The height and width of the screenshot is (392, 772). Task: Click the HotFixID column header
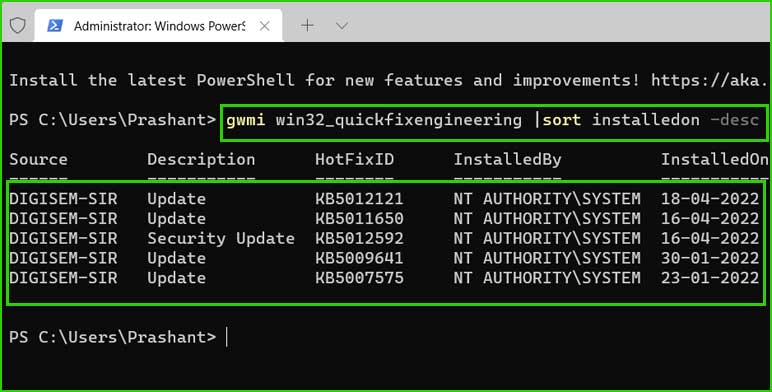(x=354, y=160)
